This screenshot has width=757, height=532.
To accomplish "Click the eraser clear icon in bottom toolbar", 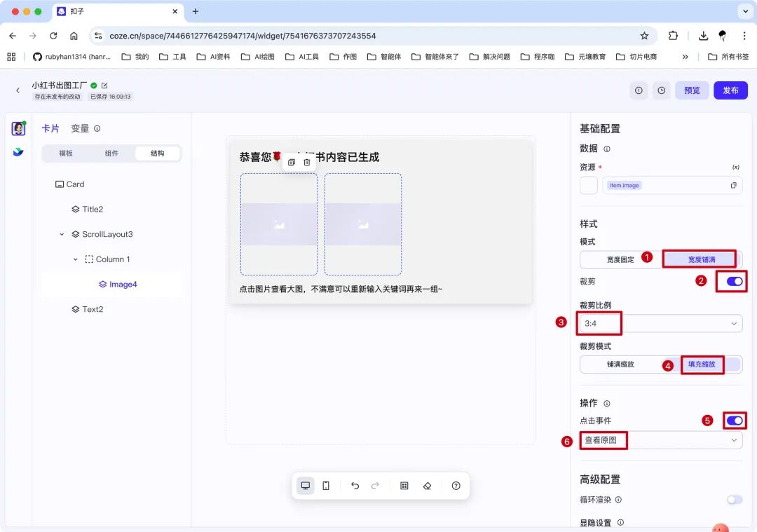I will coord(428,485).
